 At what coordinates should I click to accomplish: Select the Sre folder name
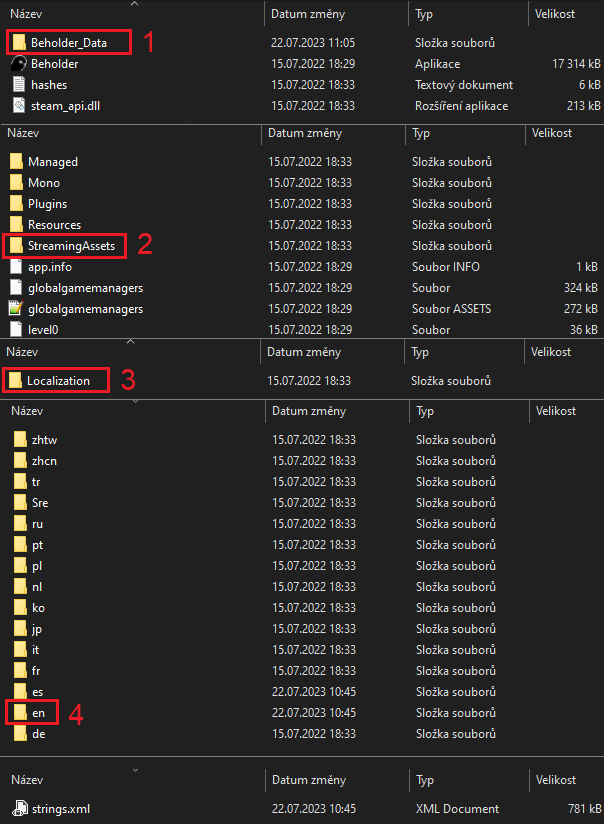(x=40, y=502)
